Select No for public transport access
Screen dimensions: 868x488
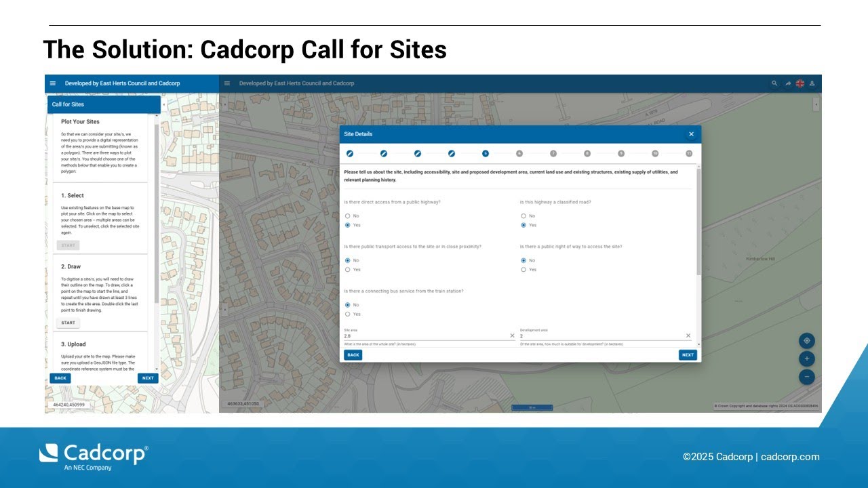point(348,260)
